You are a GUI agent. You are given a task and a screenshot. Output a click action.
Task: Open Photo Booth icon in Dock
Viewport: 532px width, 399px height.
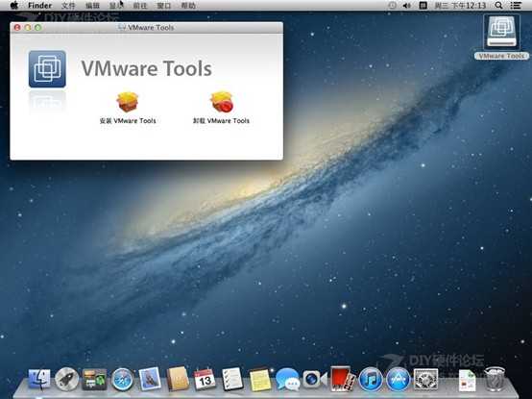[343, 379]
